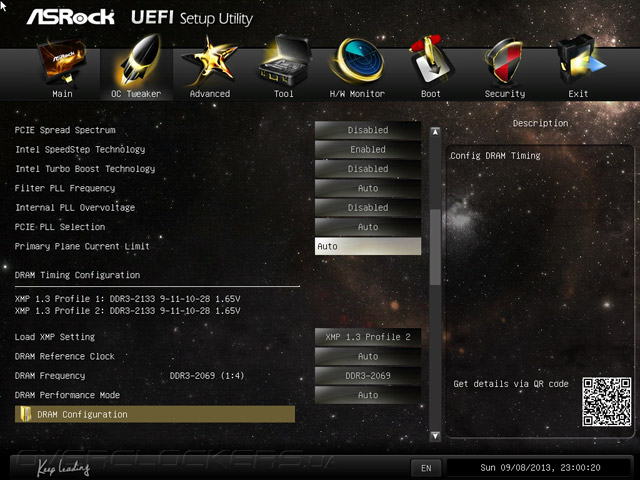Open DRAM Frequency DDR3-2069 dropdown

(x=368, y=376)
